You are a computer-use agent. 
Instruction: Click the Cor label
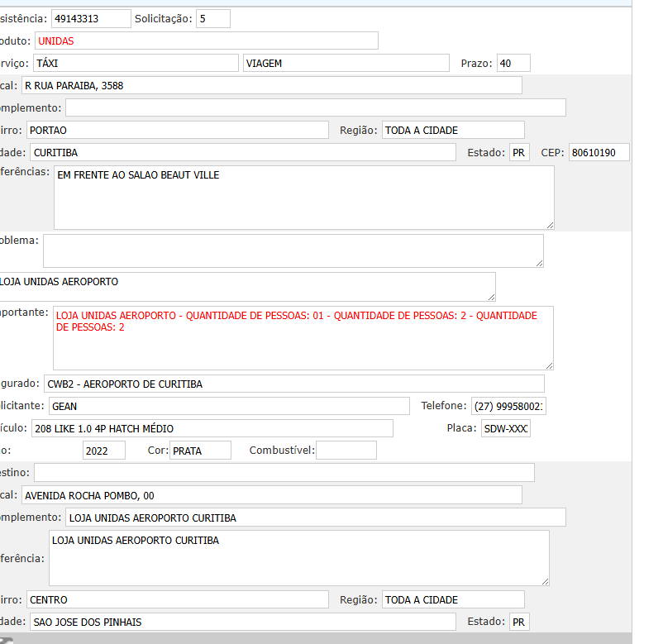coord(158,451)
